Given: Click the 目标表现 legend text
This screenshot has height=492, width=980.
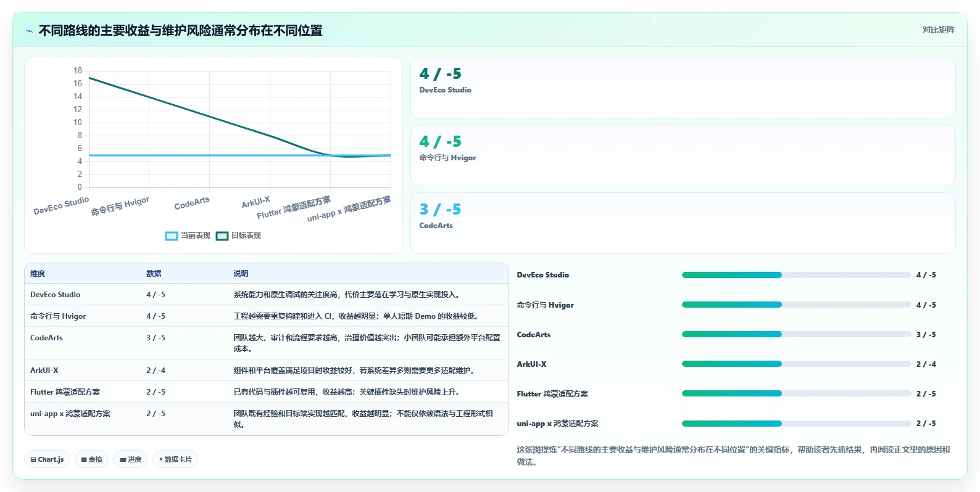Looking at the screenshot, I should (246, 236).
